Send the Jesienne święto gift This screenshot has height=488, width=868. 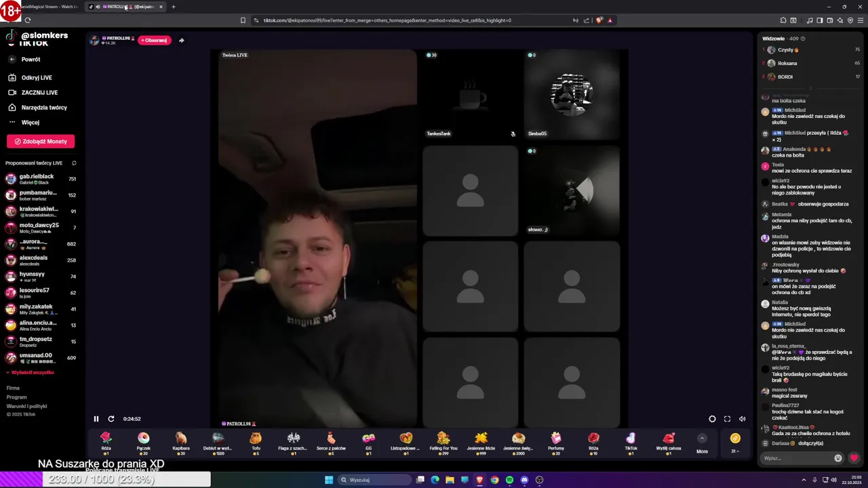[x=518, y=443]
